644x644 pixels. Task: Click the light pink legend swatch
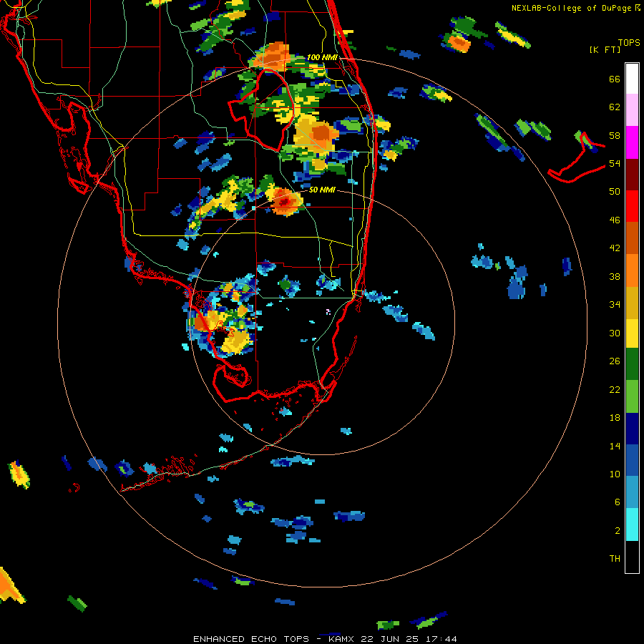coord(632,110)
